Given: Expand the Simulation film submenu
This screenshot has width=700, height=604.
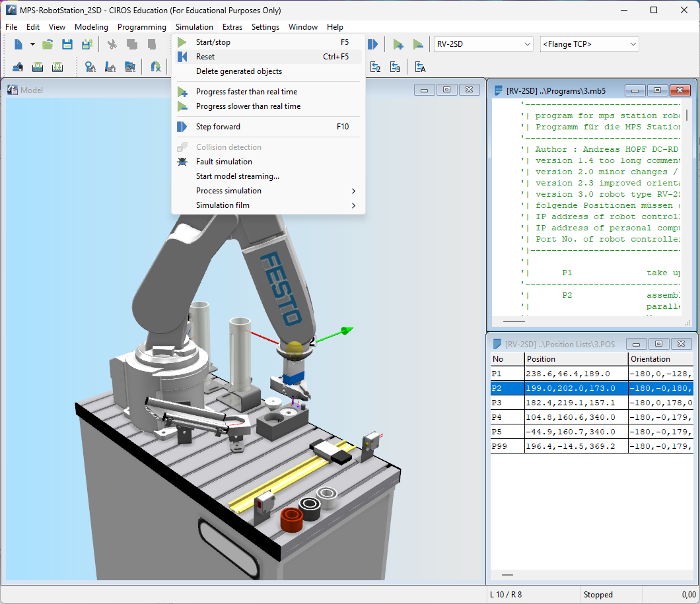Looking at the screenshot, I should coord(268,205).
